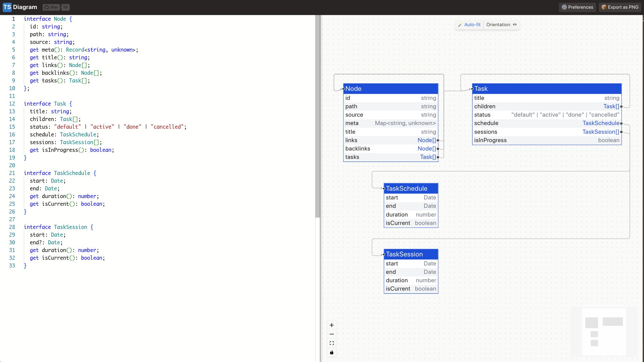Click the Node[] type on backlinks row
The width and height of the screenshot is (644, 362).
pyautogui.click(x=427, y=148)
